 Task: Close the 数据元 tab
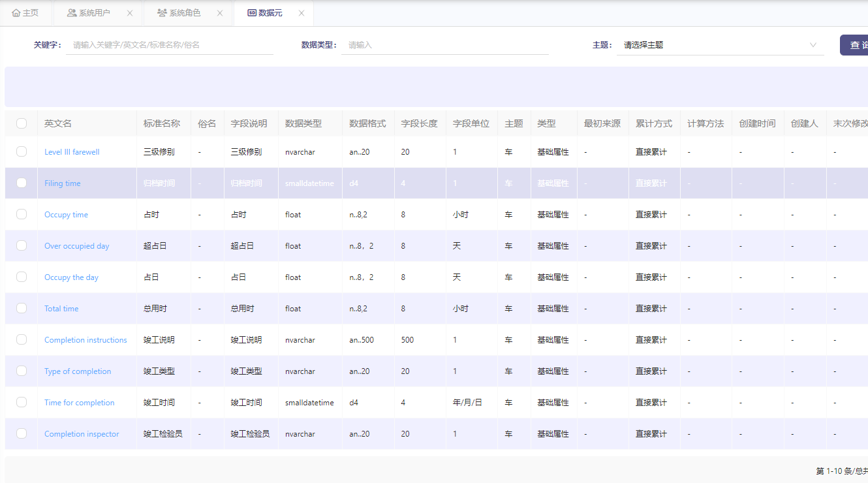coord(302,13)
